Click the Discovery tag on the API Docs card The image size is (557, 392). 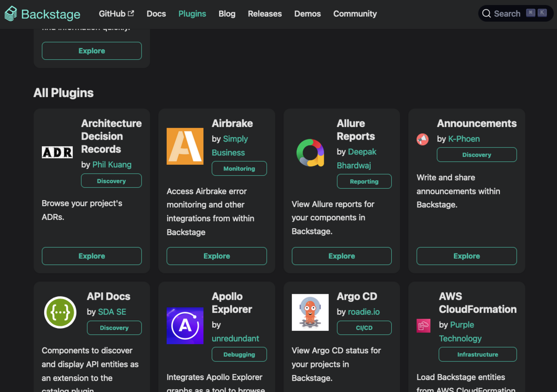[x=114, y=328]
